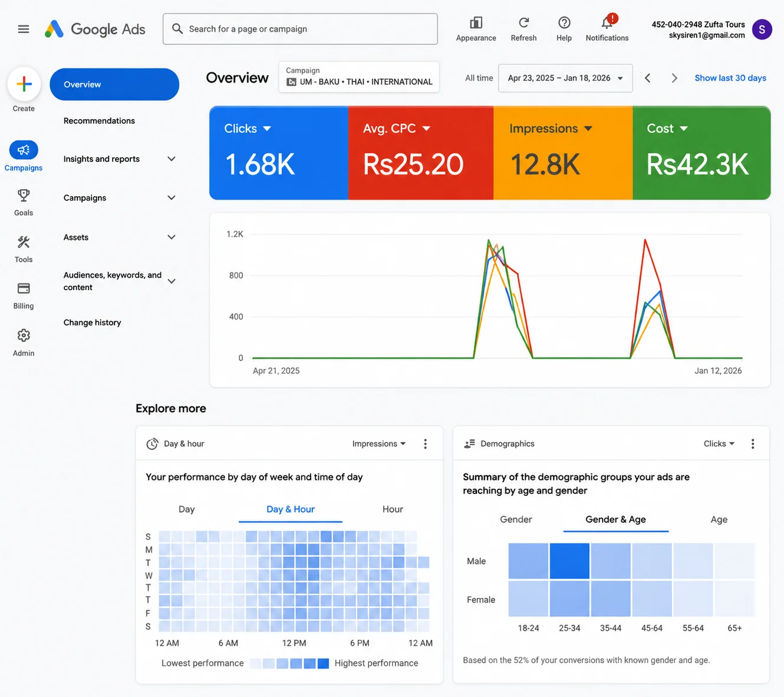This screenshot has height=697, width=784.
Task: Expand Audiences, keywords, and content
Action: (x=172, y=281)
